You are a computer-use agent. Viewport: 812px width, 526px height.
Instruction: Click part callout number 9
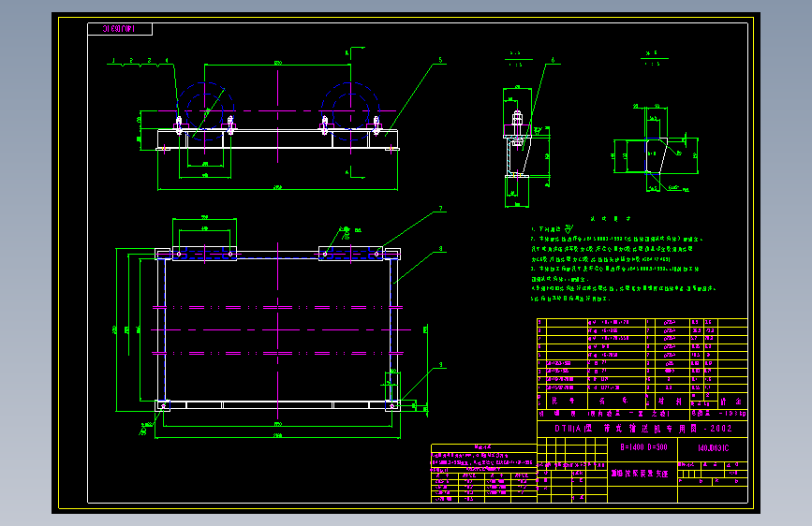pyautogui.click(x=441, y=365)
